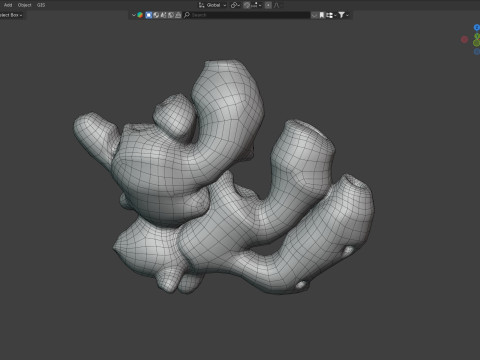The height and width of the screenshot is (360, 480).
Task: Toggle the snapping magnet icon
Action: (247, 5)
